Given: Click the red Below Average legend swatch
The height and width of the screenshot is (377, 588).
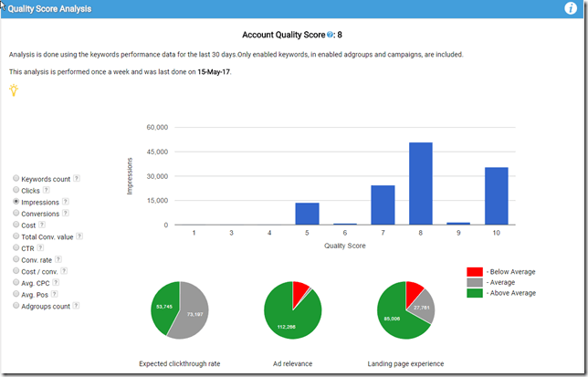Looking at the screenshot, I should pyautogui.click(x=474, y=272).
